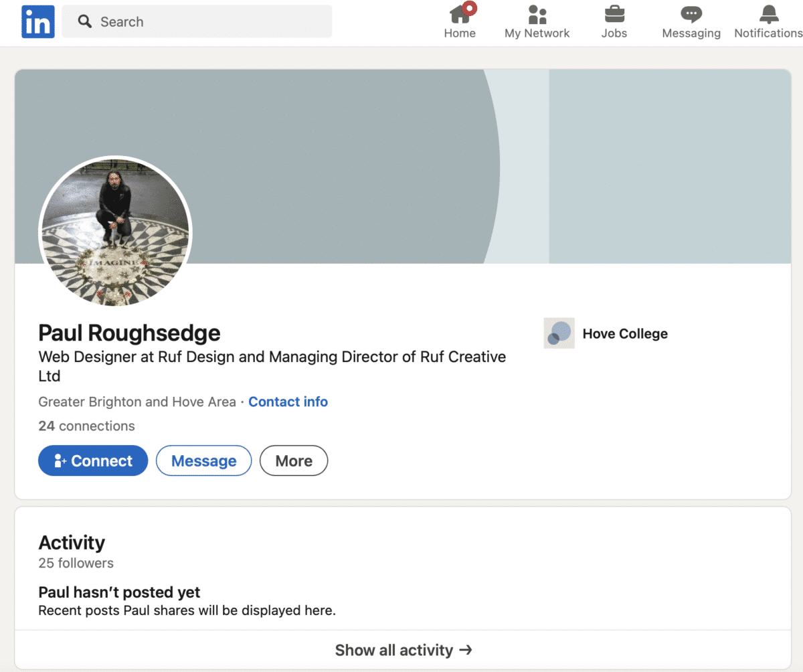Focus the Search input field
Image resolution: width=803 pixels, height=672 pixels.
197,21
